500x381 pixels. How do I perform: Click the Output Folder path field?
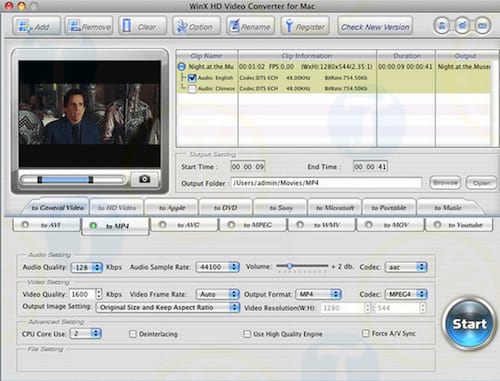point(326,183)
